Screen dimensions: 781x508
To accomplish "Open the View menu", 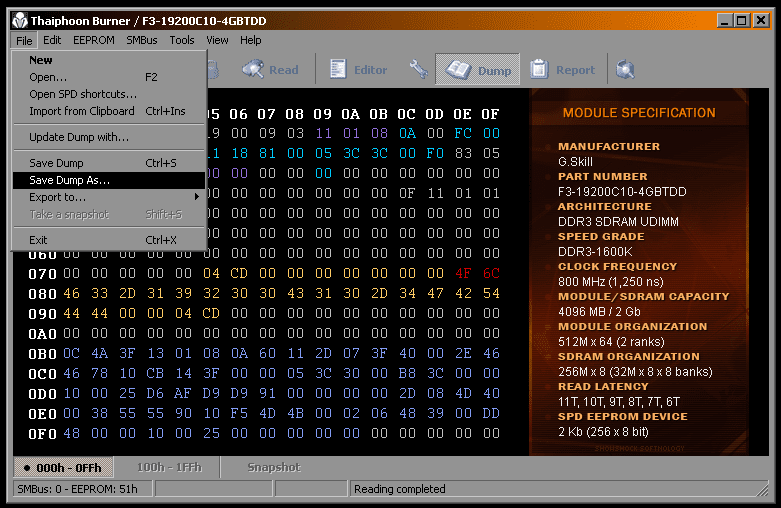I will click(x=217, y=40).
